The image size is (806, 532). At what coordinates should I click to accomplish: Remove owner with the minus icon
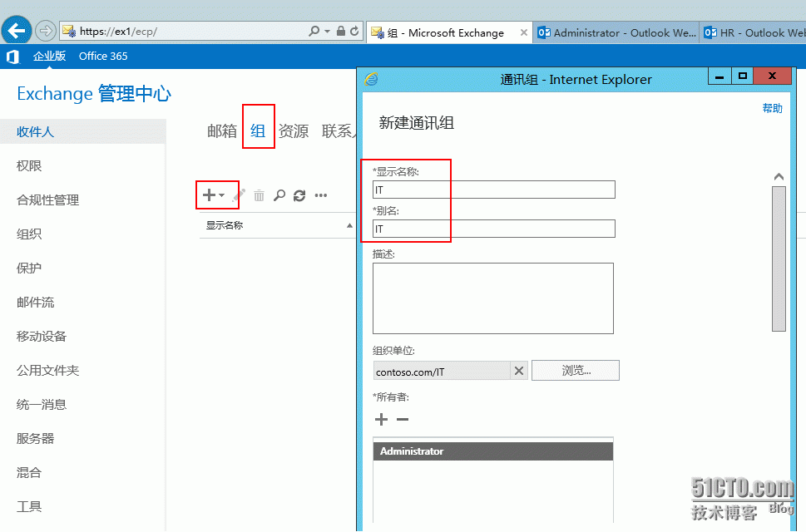tap(403, 420)
